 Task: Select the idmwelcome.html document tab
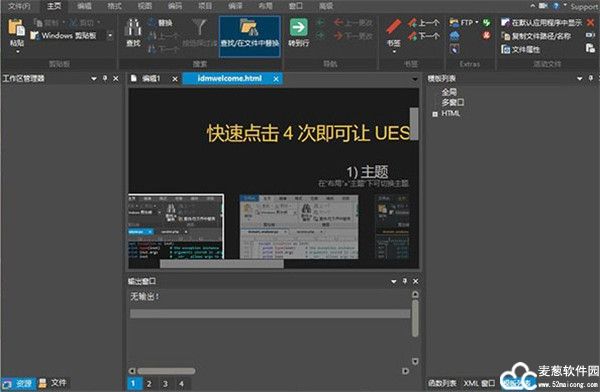230,78
